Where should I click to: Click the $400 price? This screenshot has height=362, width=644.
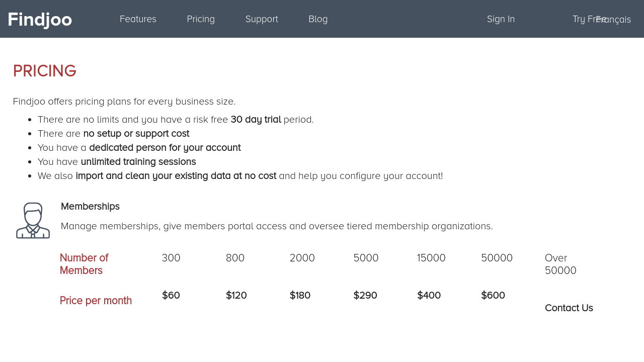[x=429, y=295]
